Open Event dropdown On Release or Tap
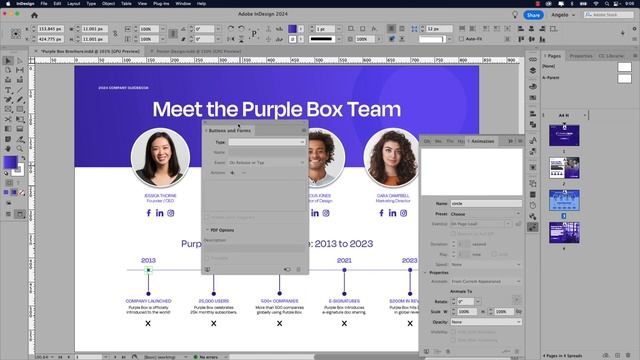The width and height of the screenshot is (640, 360). click(x=267, y=162)
